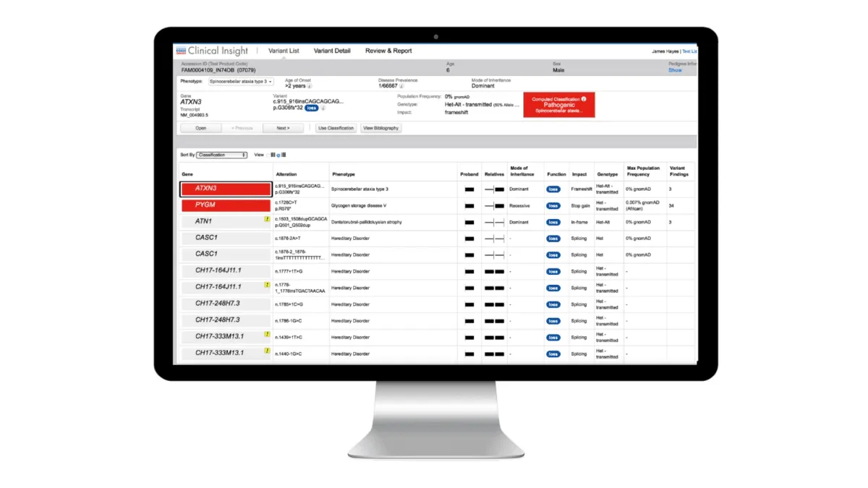Click loss badge next to p.G306fs*32 in header
Image resolution: width=868 pixels, height=488 pixels.
click(311, 108)
